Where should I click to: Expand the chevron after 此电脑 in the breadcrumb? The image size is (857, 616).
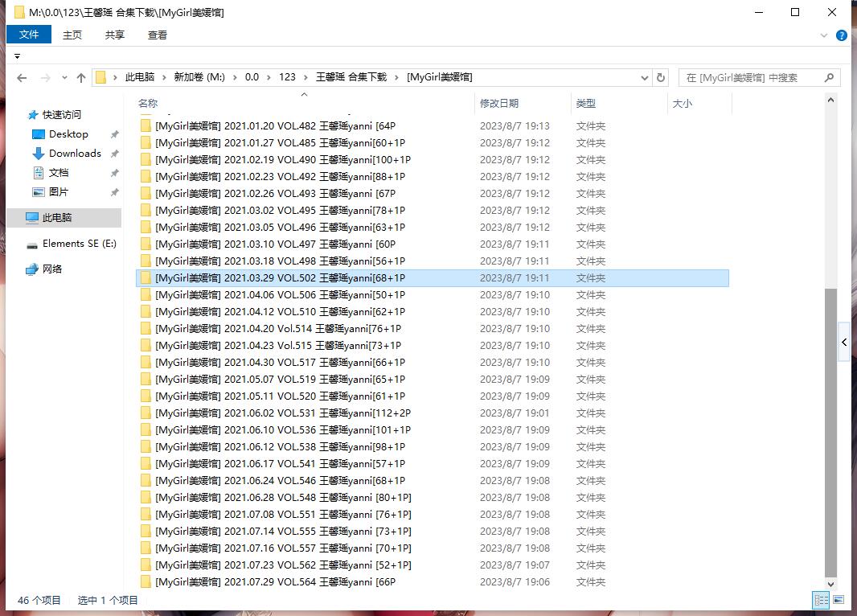click(164, 78)
